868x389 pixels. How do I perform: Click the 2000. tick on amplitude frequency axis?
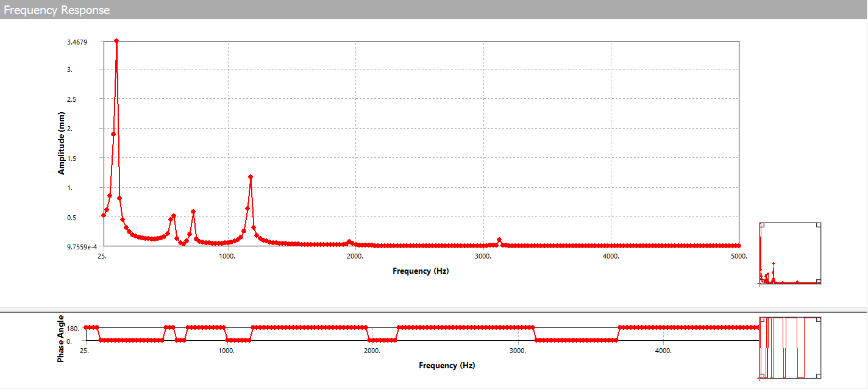tap(355, 256)
